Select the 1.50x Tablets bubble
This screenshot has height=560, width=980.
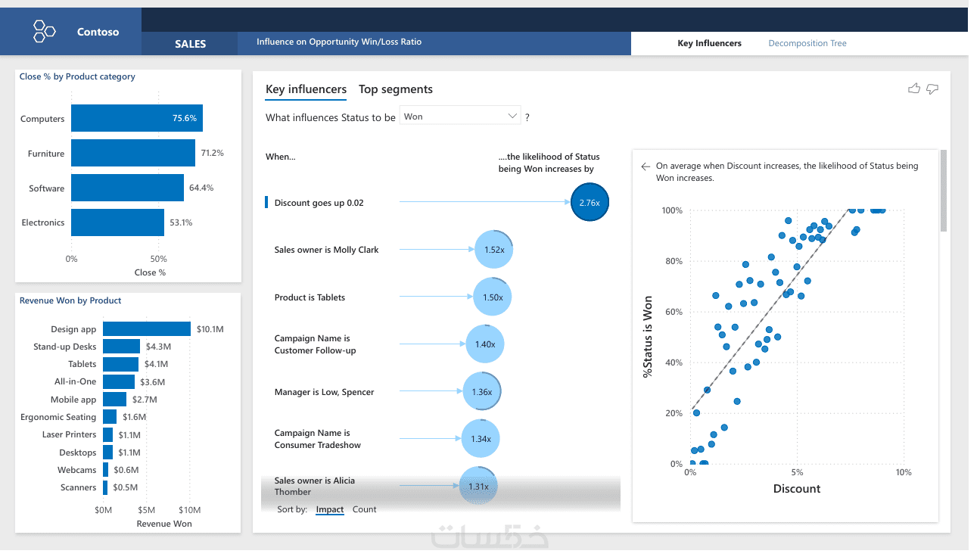click(x=493, y=297)
